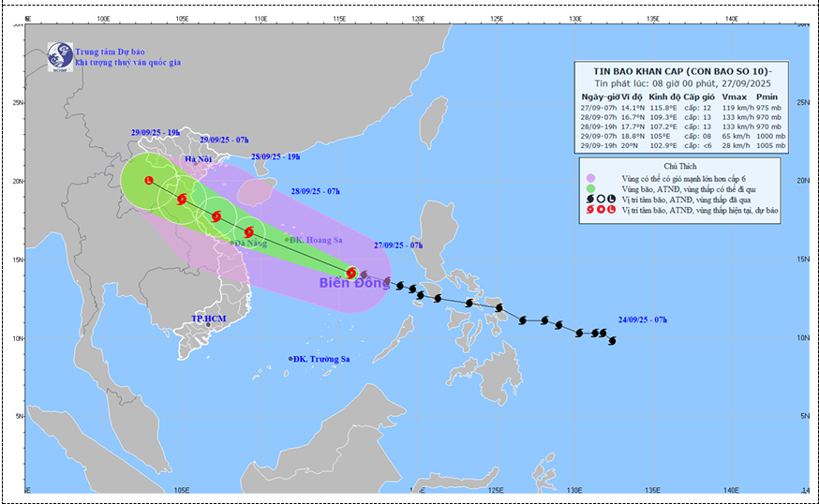Click the green storm-path swatch in the legend
The width and height of the screenshot is (819, 504).
click(590, 188)
